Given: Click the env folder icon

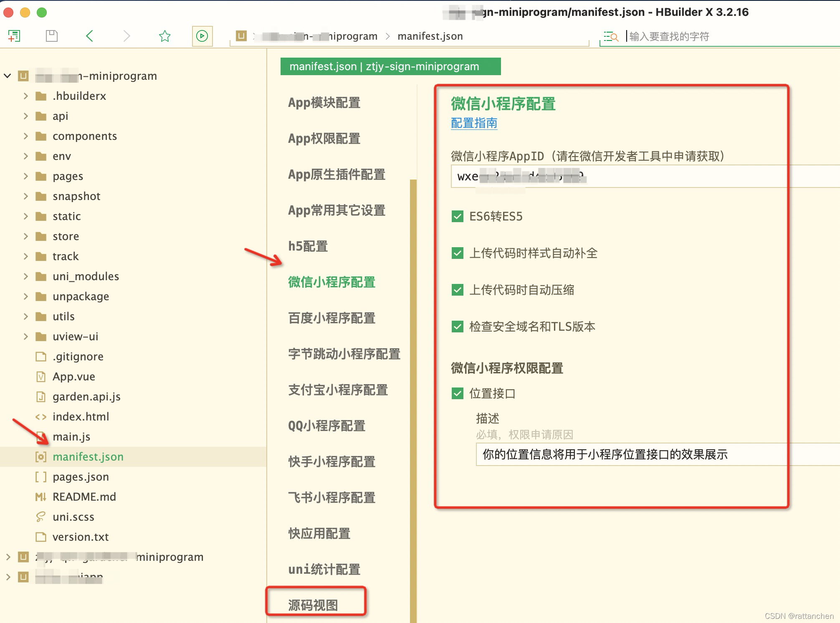Looking at the screenshot, I should point(41,157).
